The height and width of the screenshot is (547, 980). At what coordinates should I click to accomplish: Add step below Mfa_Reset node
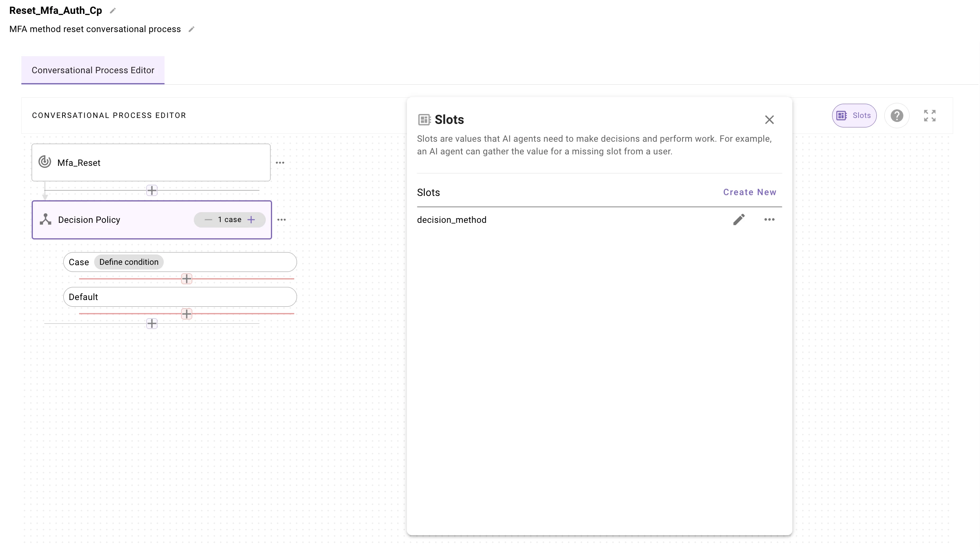coord(152,190)
